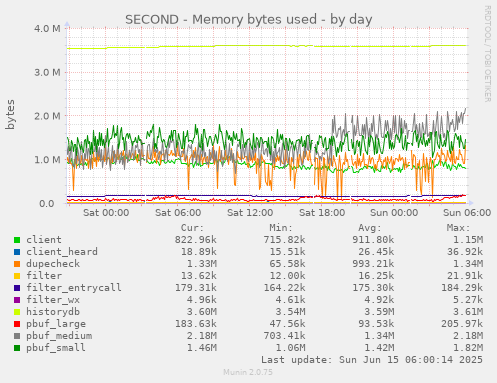497x383 pixels.
Task: Click the '4.0 M' y-axis tick label
Action: click(x=47, y=29)
